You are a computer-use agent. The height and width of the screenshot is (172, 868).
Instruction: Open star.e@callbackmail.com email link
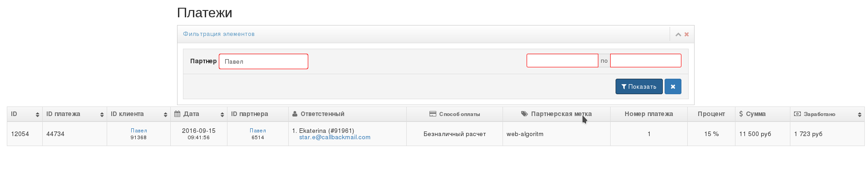(x=335, y=137)
